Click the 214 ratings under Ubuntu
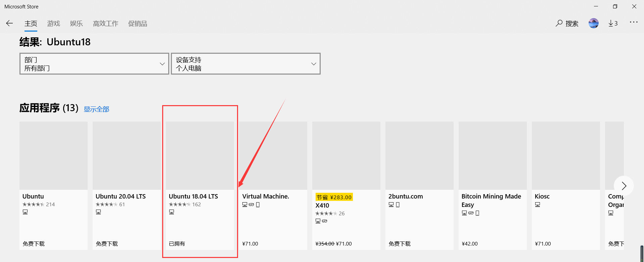644x262 pixels. (x=50, y=205)
